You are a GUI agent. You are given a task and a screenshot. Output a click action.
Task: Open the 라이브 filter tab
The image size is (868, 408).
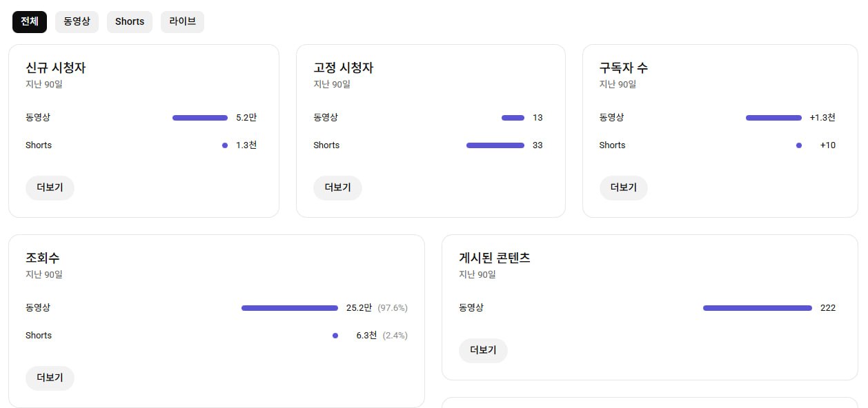pos(182,21)
